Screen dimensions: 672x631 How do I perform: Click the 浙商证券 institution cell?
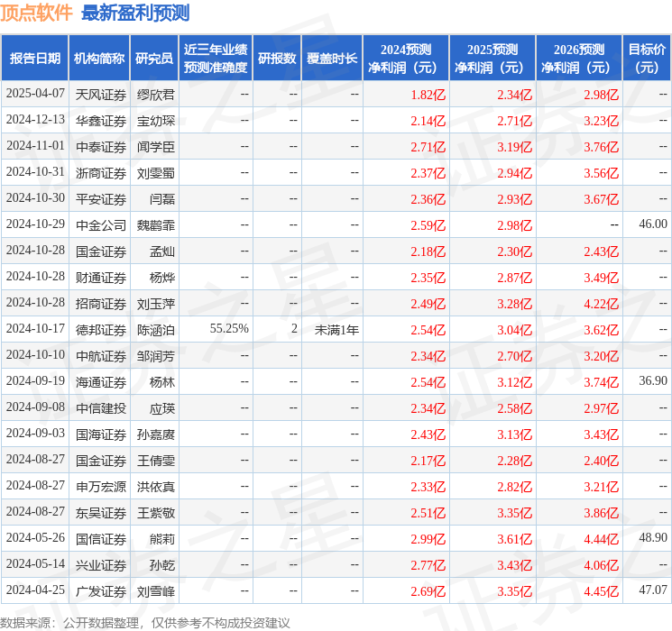click(101, 173)
